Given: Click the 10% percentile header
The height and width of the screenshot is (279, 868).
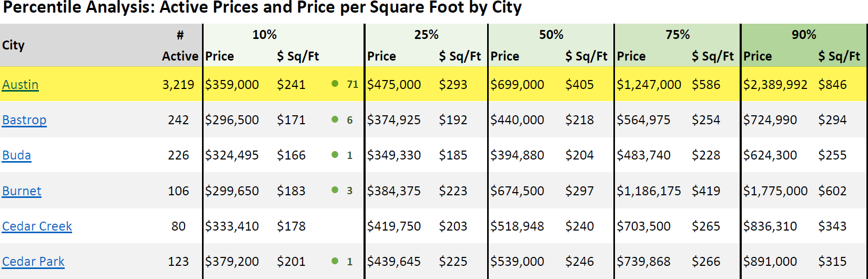Looking at the screenshot, I should coord(265,35).
